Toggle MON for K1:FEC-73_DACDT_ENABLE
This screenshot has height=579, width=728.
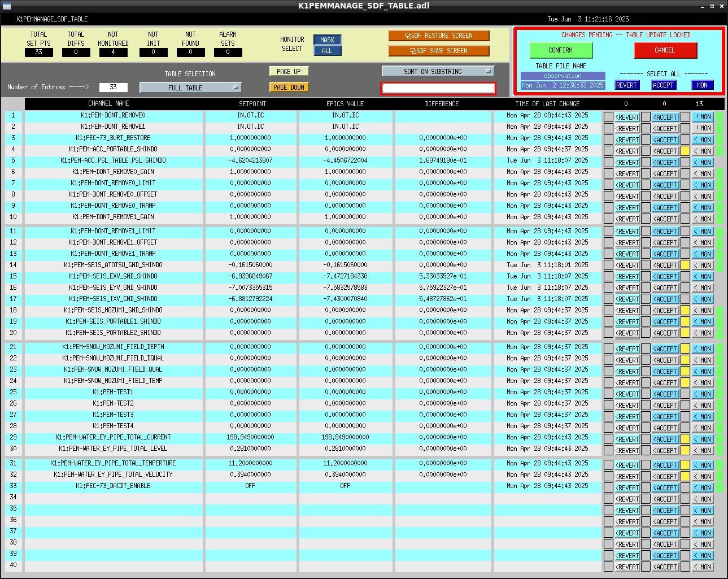pyautogui.click(x=703, y=487)
